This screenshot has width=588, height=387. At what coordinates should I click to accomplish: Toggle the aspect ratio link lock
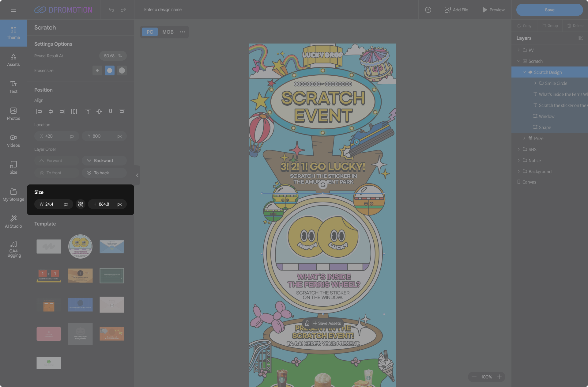point(81,204)
